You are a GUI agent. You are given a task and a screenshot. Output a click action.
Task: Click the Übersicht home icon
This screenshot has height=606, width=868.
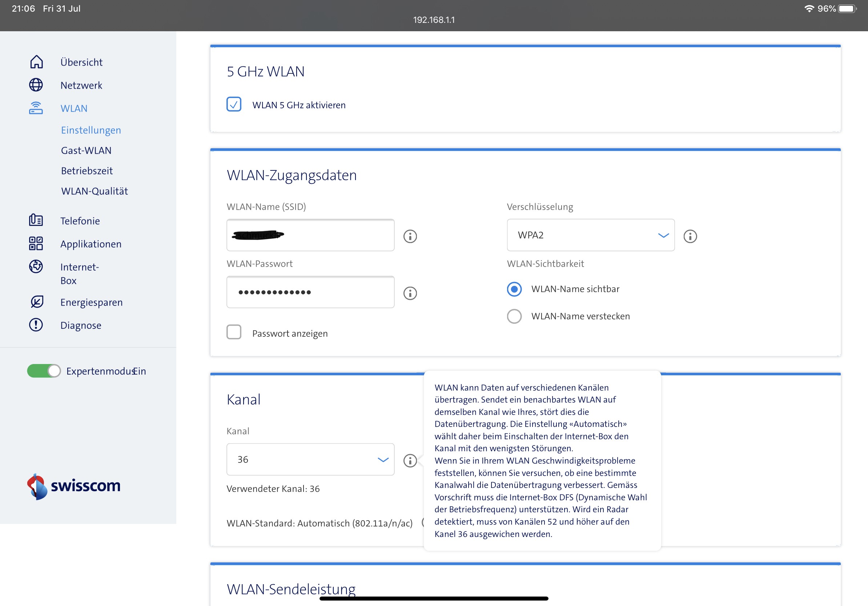[36, 62]
